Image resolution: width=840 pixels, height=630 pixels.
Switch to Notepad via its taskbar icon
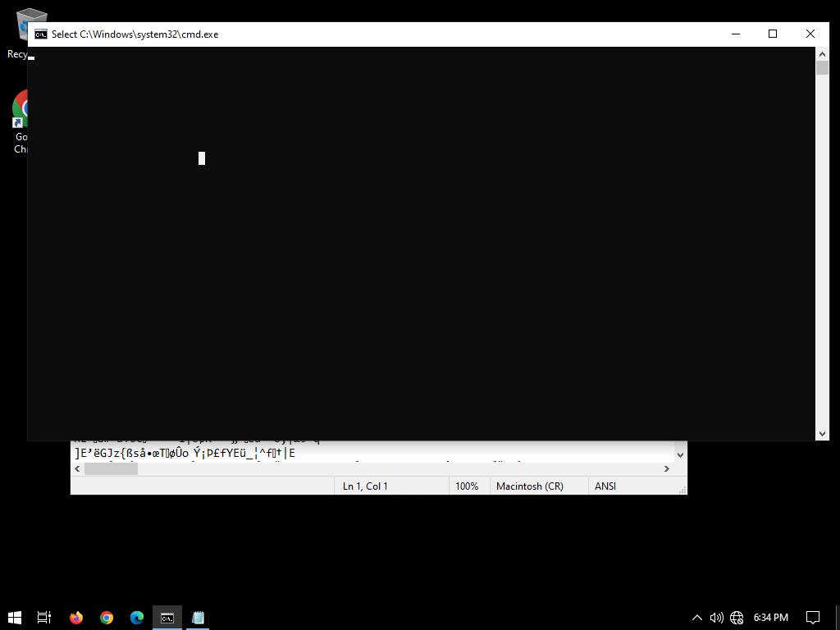tap(198, 618)
